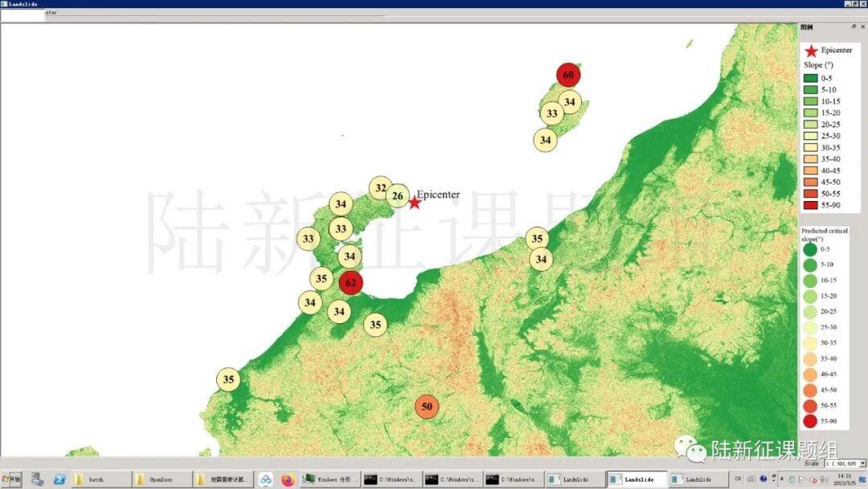Click the red 62 critical slope marker

pyautogui.click(x=350, y=282)
